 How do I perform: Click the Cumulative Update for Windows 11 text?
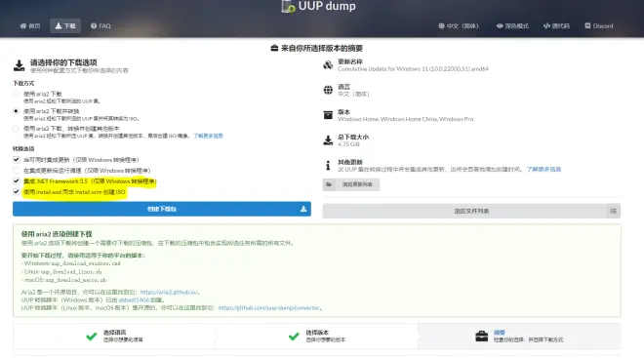coord(413,69)
